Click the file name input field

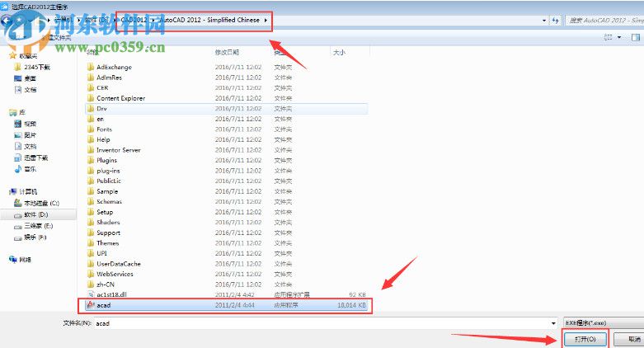coord(322,323)
